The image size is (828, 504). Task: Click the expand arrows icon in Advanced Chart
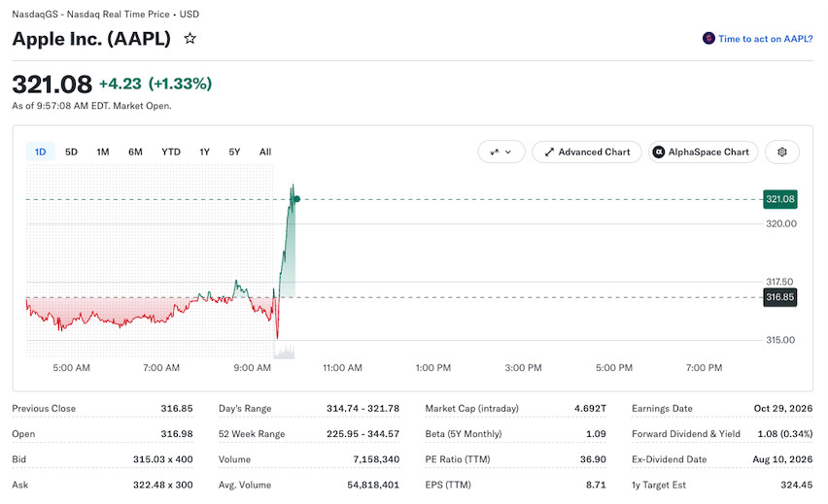point(549,152)
